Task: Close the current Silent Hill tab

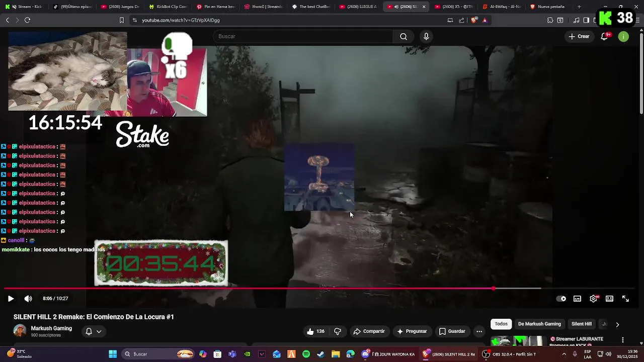Action: tap(424, 7)
